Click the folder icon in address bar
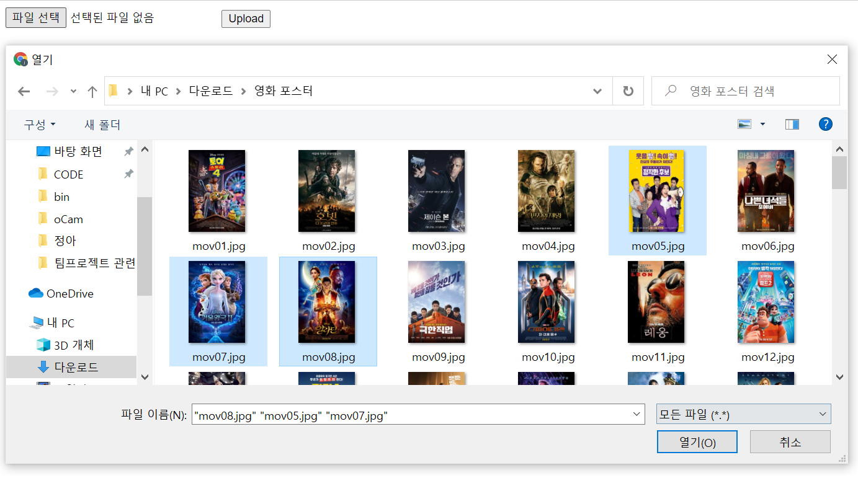Viewport: 858px width, 504px height. click(113, 91)
